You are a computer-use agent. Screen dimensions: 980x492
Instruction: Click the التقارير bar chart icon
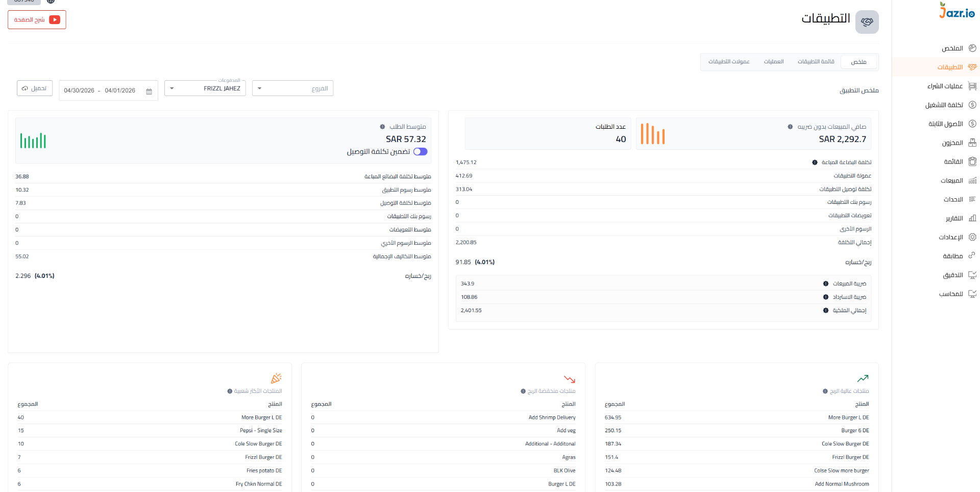pyautogui.click(x=972, y=218)
